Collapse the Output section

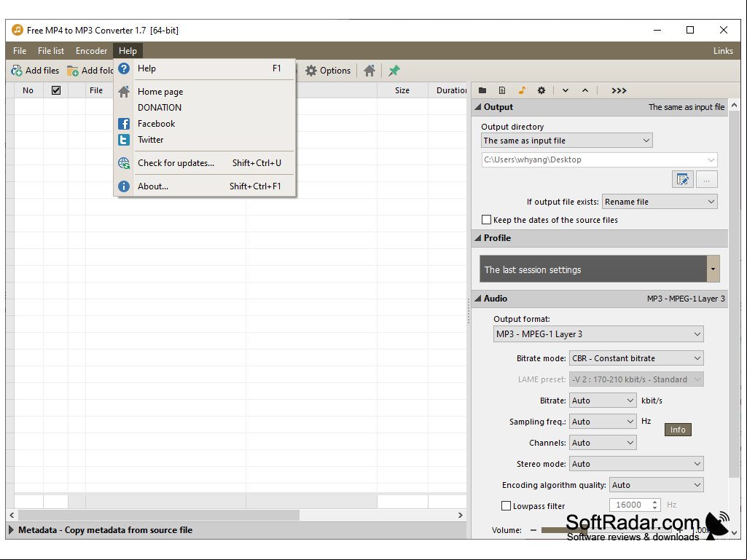point(478,107)
